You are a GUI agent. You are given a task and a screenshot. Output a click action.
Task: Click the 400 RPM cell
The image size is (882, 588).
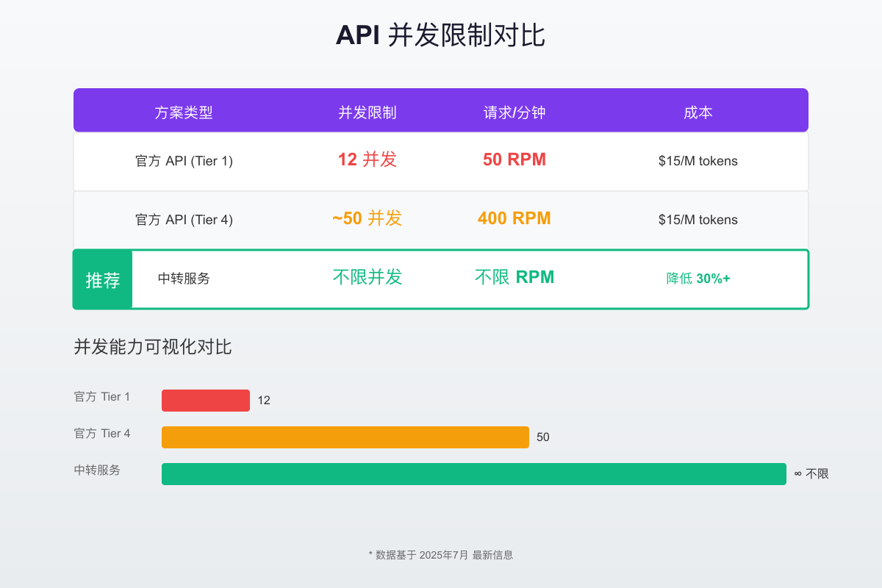click(514, 218)
